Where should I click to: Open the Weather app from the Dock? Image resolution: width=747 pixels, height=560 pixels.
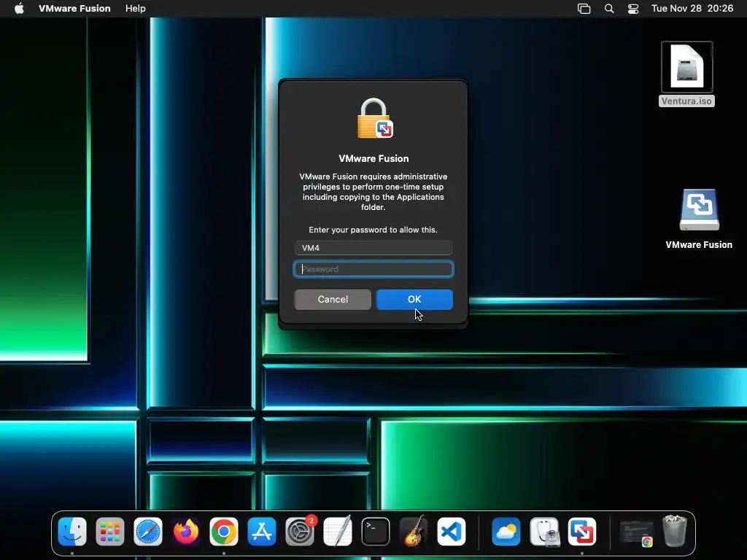(506, 532)
